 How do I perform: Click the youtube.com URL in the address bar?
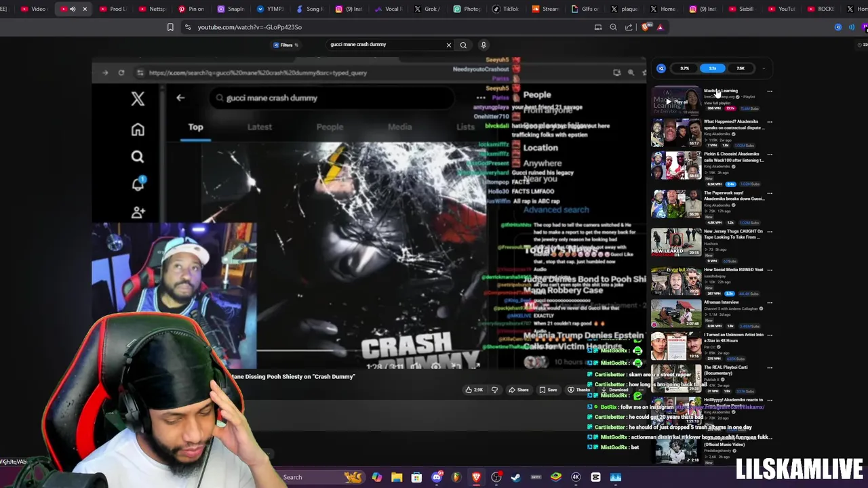point(250,27)
